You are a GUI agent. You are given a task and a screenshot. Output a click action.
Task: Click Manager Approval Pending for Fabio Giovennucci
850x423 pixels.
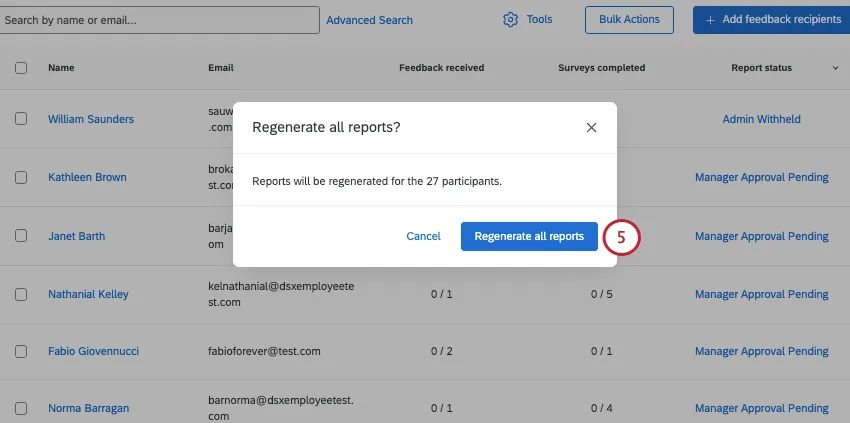coord(762,351)
